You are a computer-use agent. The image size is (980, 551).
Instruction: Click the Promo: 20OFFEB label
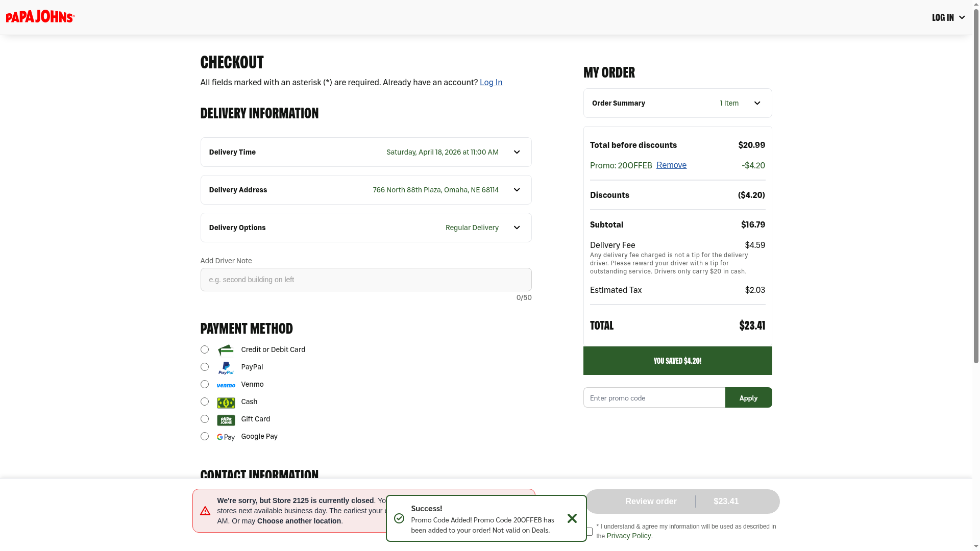coord(621,165)
